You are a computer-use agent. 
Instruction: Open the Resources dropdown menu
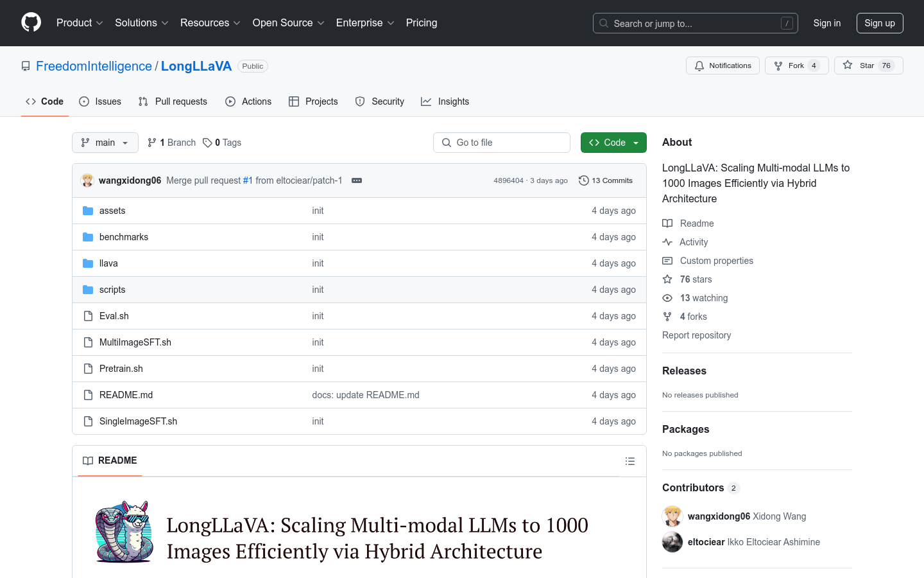click(210, 23)
